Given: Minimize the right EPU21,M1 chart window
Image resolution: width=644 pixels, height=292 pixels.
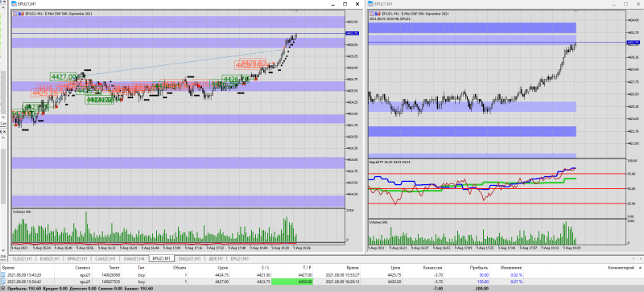Looking at the screenshot, I should pyautogui.click(x=613, y=4).
